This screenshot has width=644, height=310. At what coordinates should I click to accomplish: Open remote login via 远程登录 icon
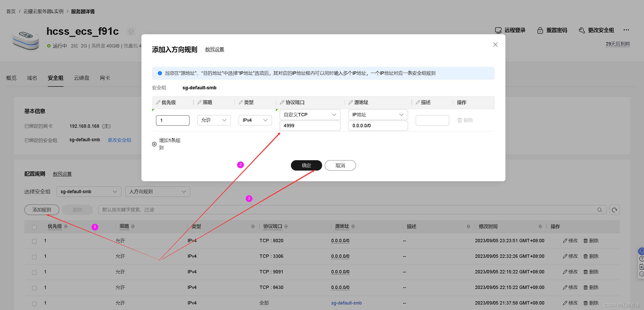click(x=498, y=30)
